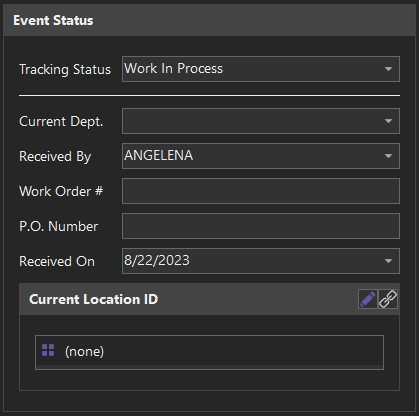The width and height of the screenshot is (419, 416).
Task: Click the purple pencil edit icon
Action: (368, 299)
